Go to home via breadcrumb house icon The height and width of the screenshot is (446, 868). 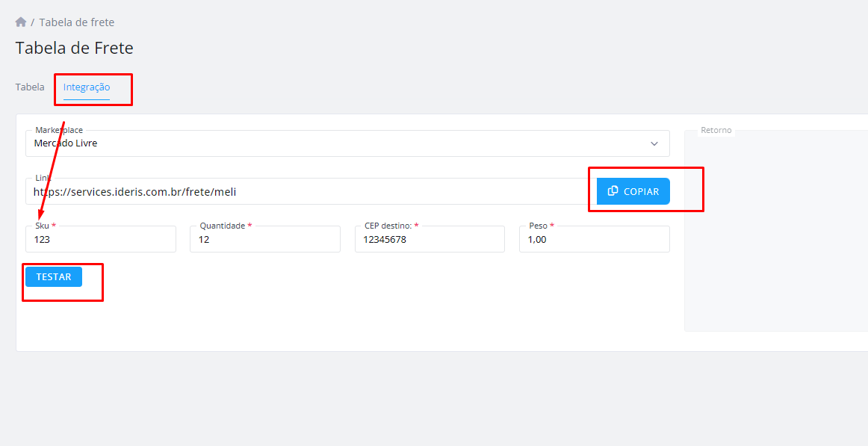pyautogui.click(x=21, y=22)
